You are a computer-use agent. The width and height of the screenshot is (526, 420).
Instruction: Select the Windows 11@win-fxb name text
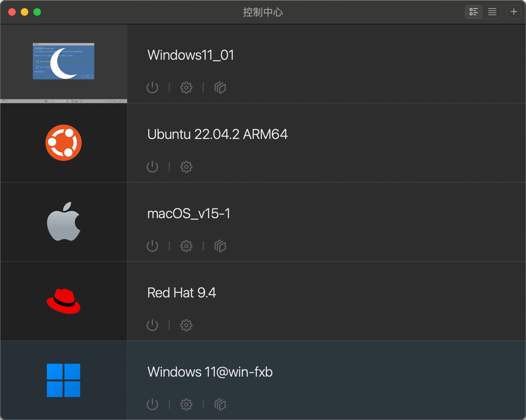point(210,372)
